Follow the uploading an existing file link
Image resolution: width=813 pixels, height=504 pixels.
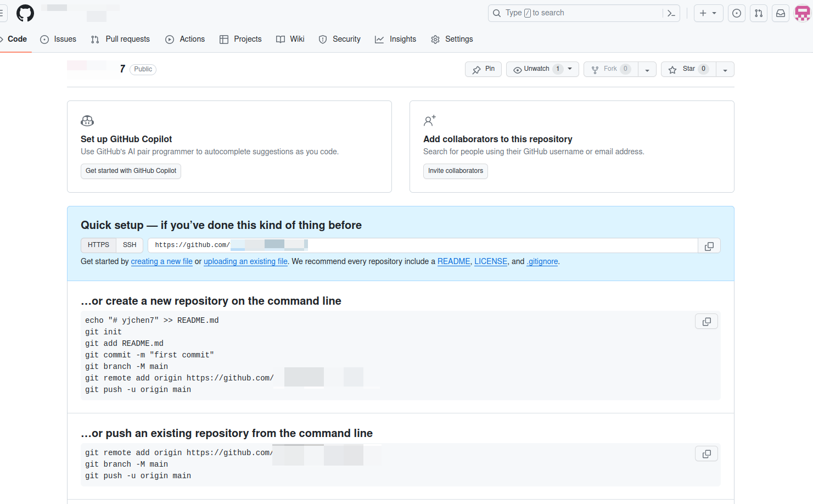click(245, 261)
